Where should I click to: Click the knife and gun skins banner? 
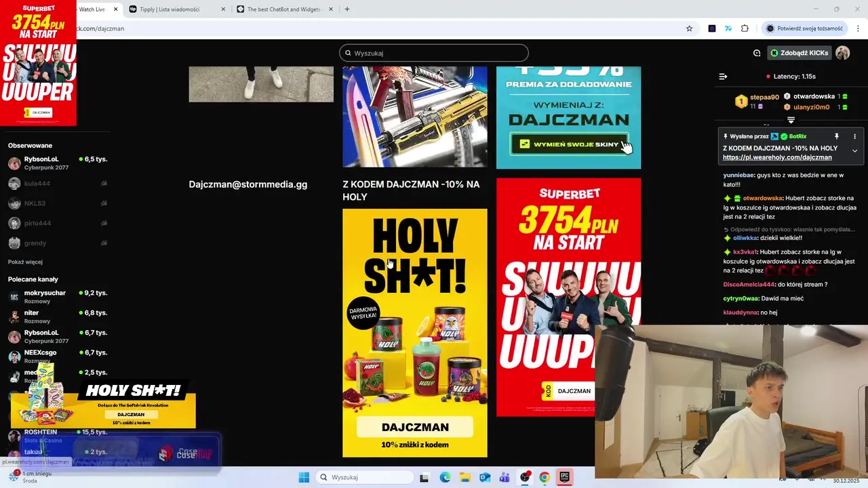(x=415, y=117)
